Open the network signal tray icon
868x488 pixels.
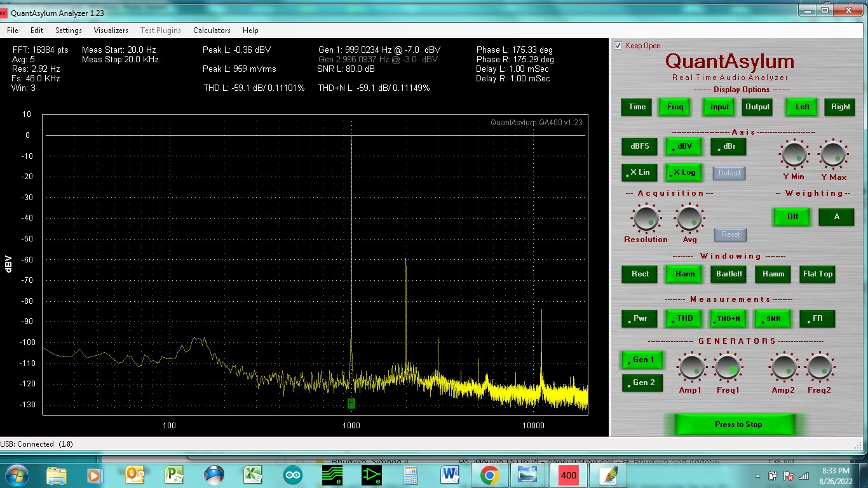804,475
